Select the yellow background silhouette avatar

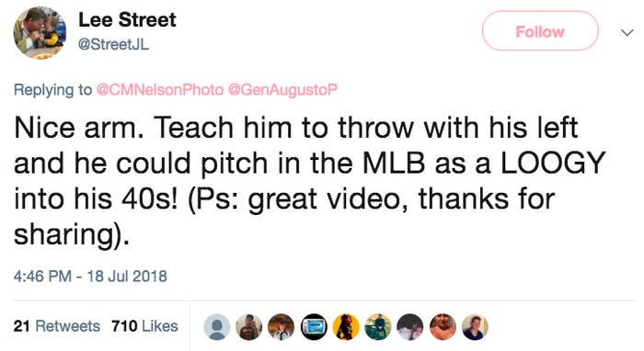[x=346, y=327]
